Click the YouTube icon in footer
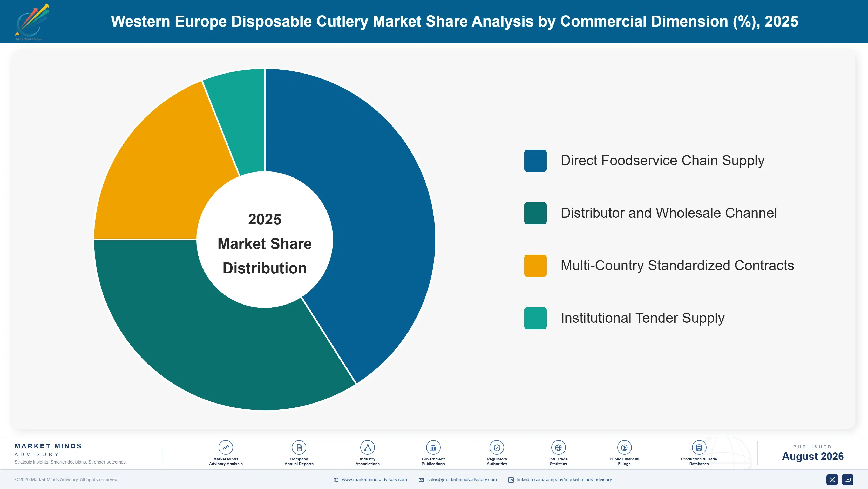868x489 pixels. pos(848,480)
